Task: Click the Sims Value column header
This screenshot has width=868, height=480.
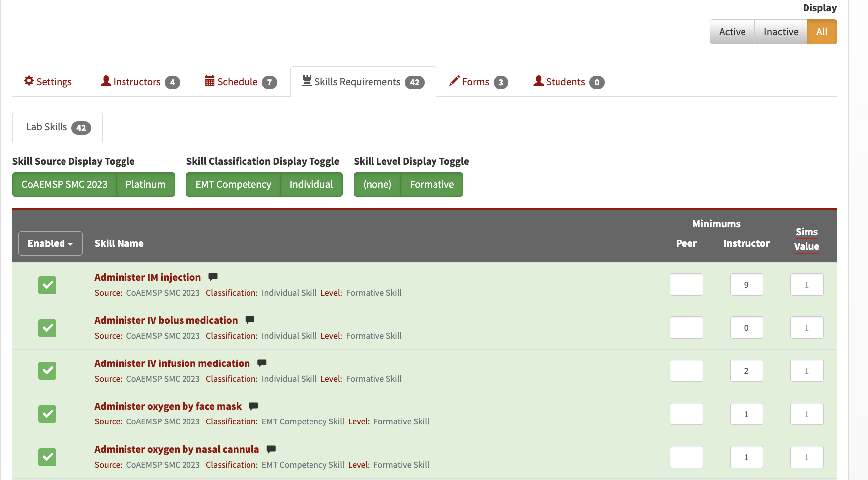Action: [806, 239]
